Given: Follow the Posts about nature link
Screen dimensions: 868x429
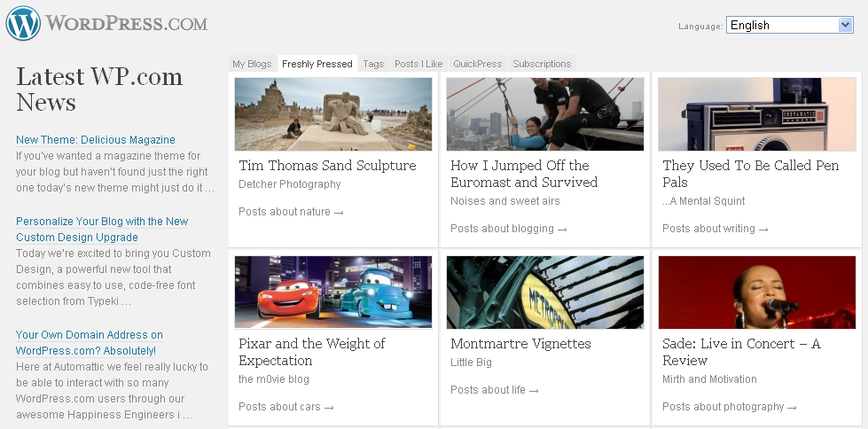Looking at the screenshot, I should click(291, 212).
